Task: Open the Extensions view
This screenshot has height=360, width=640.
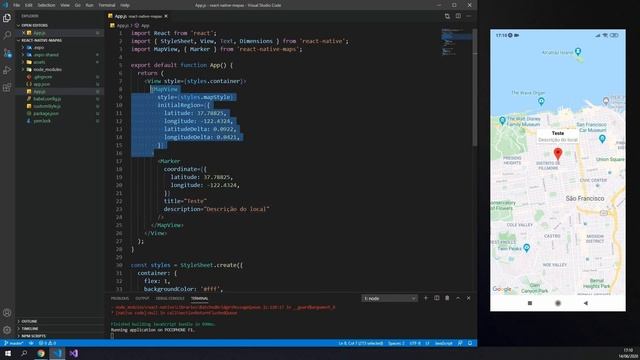Action: [x=7, y=87]
